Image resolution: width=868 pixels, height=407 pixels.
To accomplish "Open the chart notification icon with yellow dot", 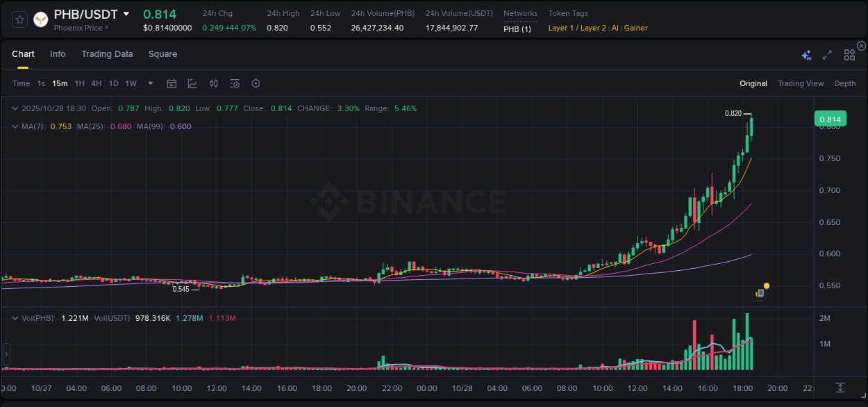I will click(x=760, y=292).
